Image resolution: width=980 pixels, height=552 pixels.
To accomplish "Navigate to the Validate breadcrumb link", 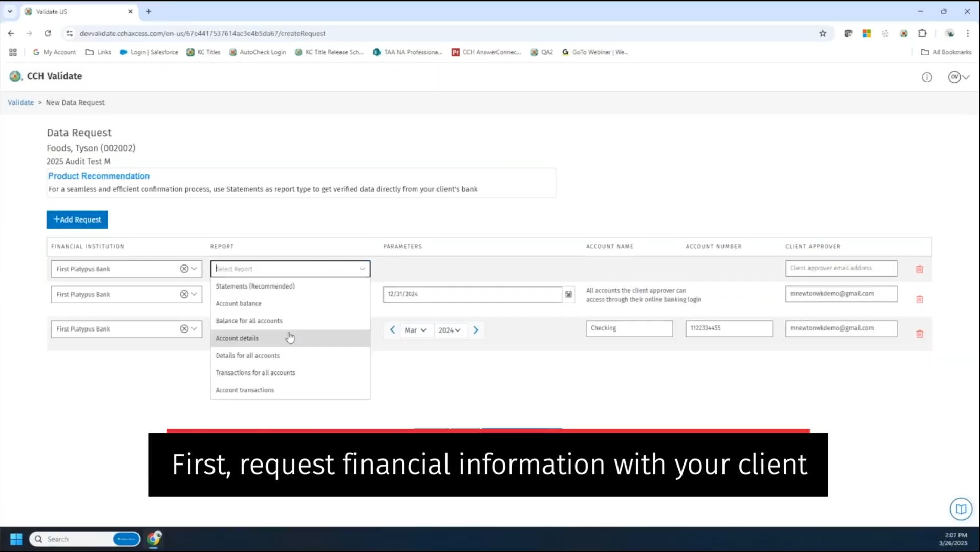I will point(20,103).
